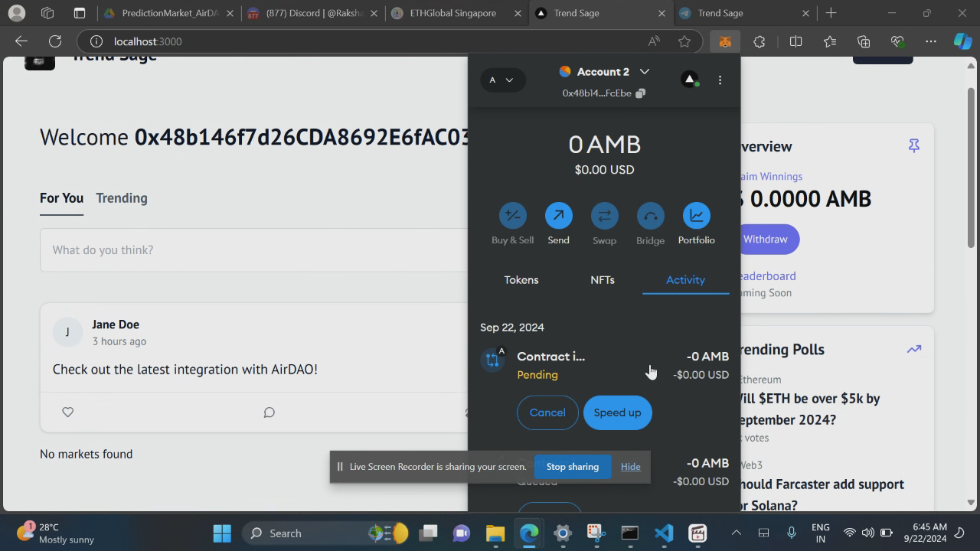Click the MetaMask Buy & Sell icon
Screen dimensions: 980x551
(512, 216)
